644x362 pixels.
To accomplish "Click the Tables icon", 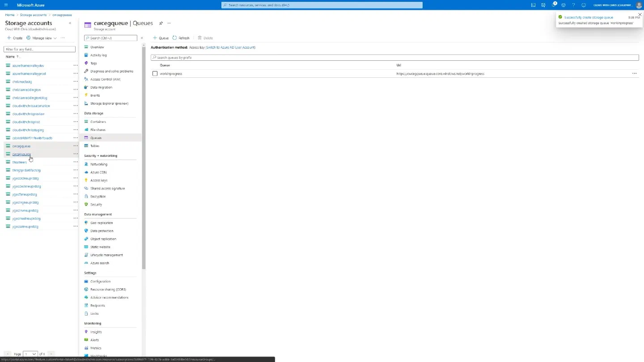I will [x=86, y=146].
